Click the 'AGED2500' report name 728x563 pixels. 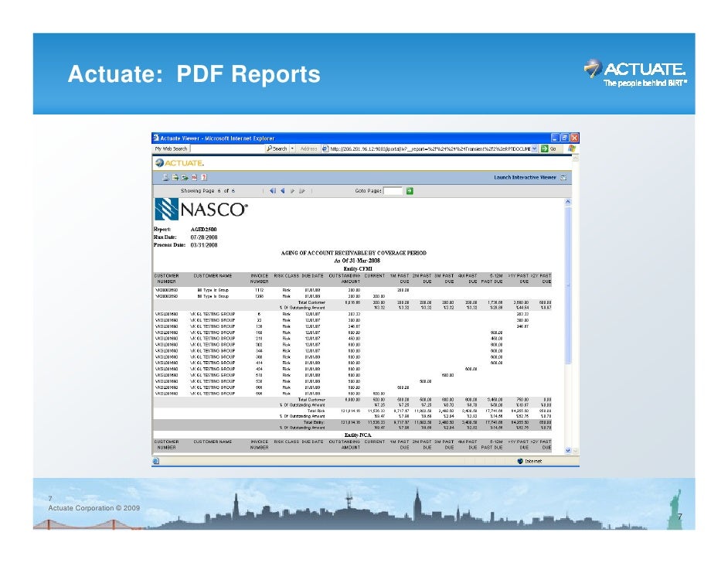coord(203,230)
